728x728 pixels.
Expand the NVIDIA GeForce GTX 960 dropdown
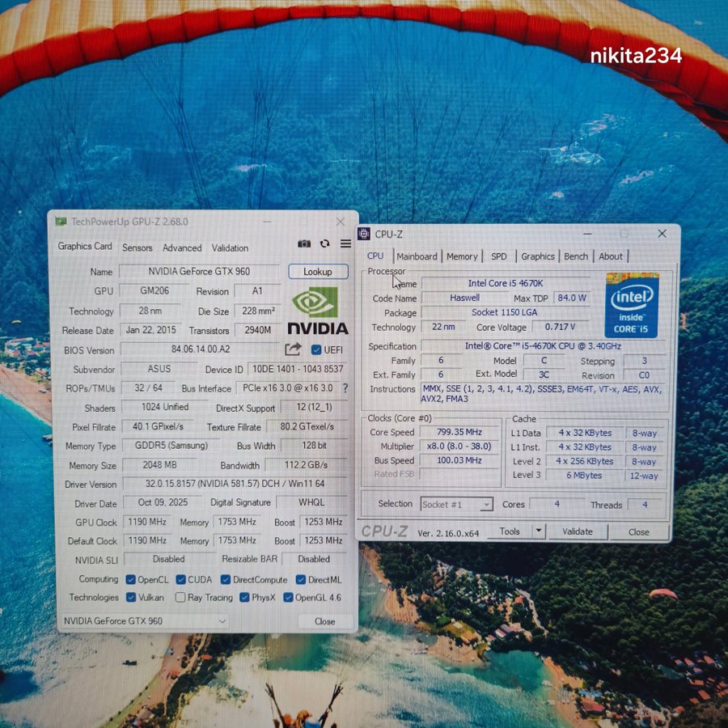tap(222, 621)
